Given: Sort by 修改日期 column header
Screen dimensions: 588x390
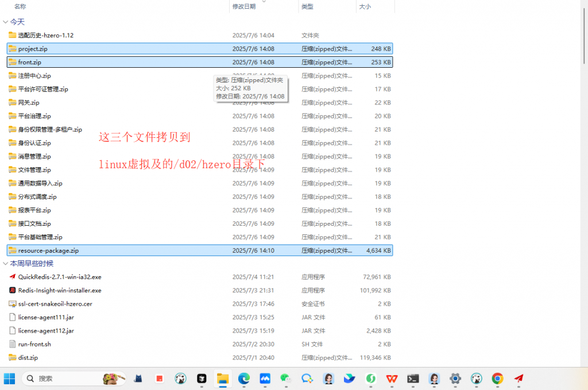Looking at the screenshot, I should [x=244, y=6].
